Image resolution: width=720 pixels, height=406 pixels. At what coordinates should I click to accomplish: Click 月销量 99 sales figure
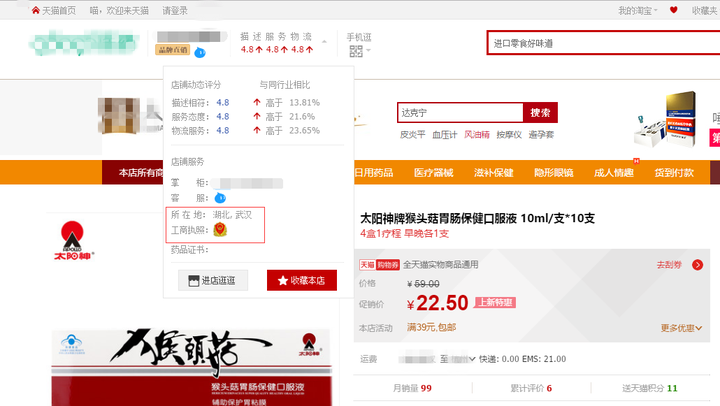412,389
